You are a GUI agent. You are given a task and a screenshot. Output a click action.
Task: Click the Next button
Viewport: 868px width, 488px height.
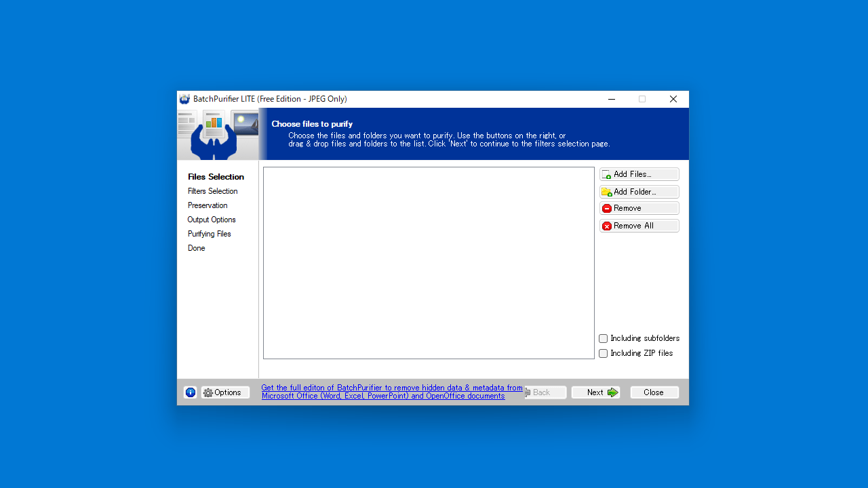click(x=595, y=392)
